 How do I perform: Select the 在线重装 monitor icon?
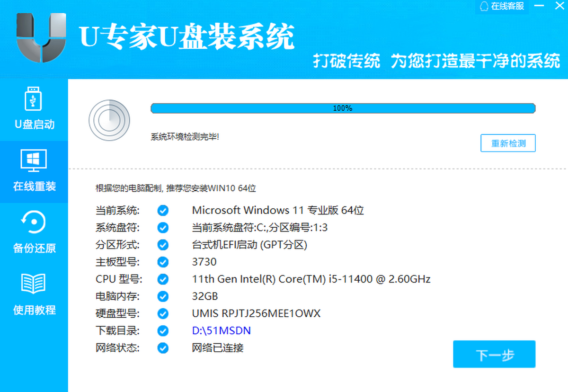[x=34, y=161]
